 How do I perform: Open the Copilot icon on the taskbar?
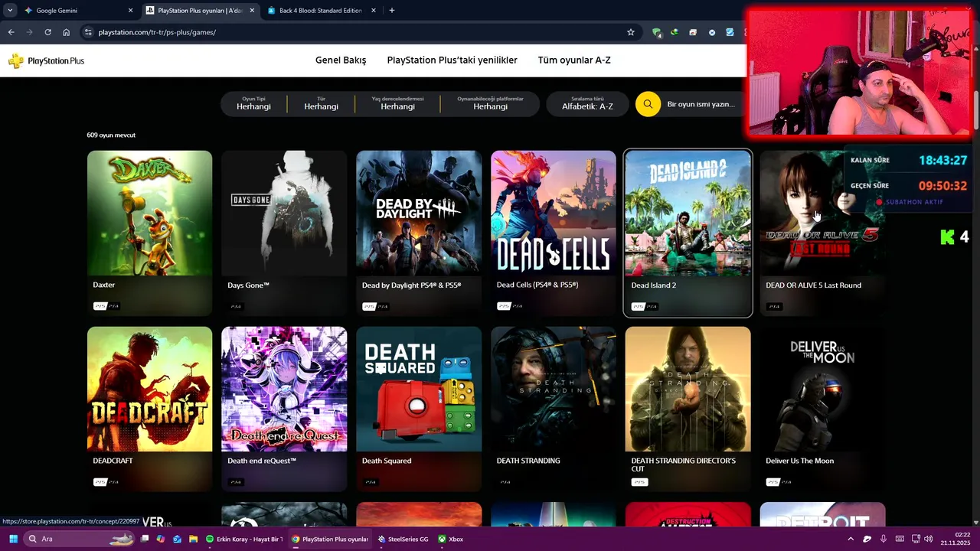click(x=160, y=539)
